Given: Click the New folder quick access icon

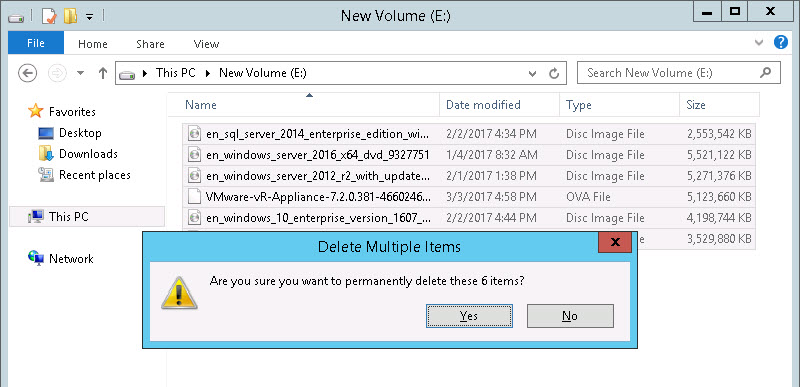Looking at the screenshot, I should 70,16.
